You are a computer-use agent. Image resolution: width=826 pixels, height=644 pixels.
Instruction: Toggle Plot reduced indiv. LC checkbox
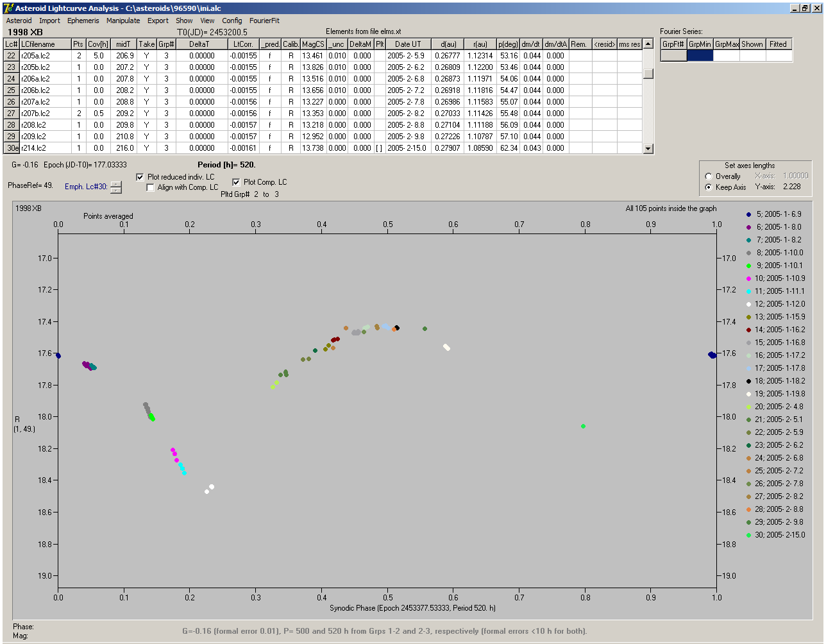point(140,177)
